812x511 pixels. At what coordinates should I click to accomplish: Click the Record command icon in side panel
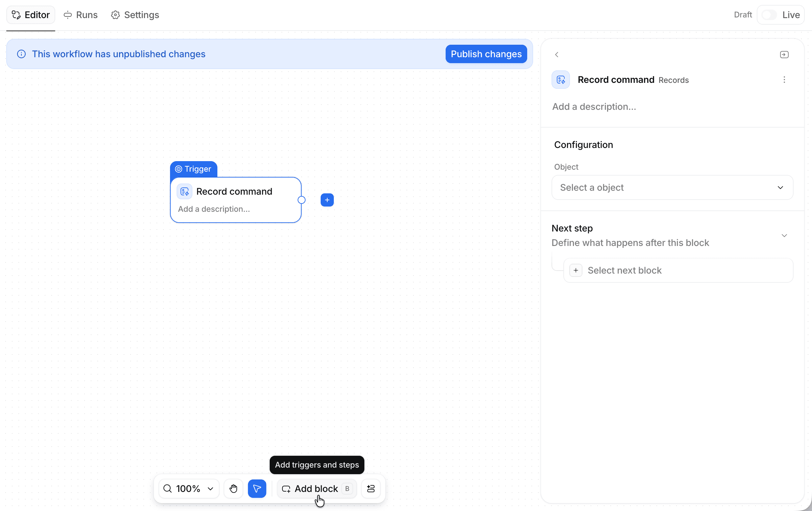pyautogui.click(x=560, y=80)
